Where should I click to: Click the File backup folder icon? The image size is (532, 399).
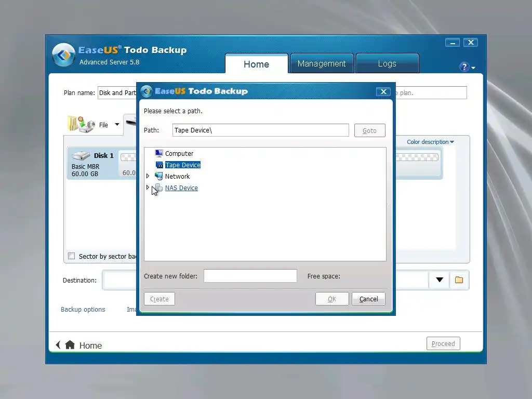point(81,124)
